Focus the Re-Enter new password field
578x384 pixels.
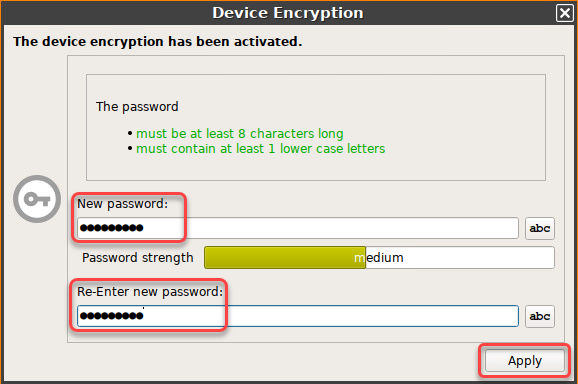298,316
